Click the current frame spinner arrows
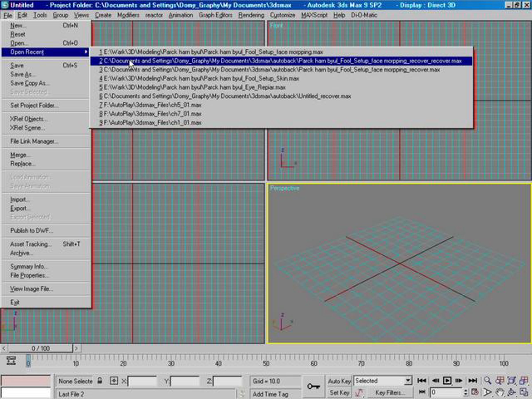The width and height of the screenshot is (532, 399). click(x=466, y=393)
